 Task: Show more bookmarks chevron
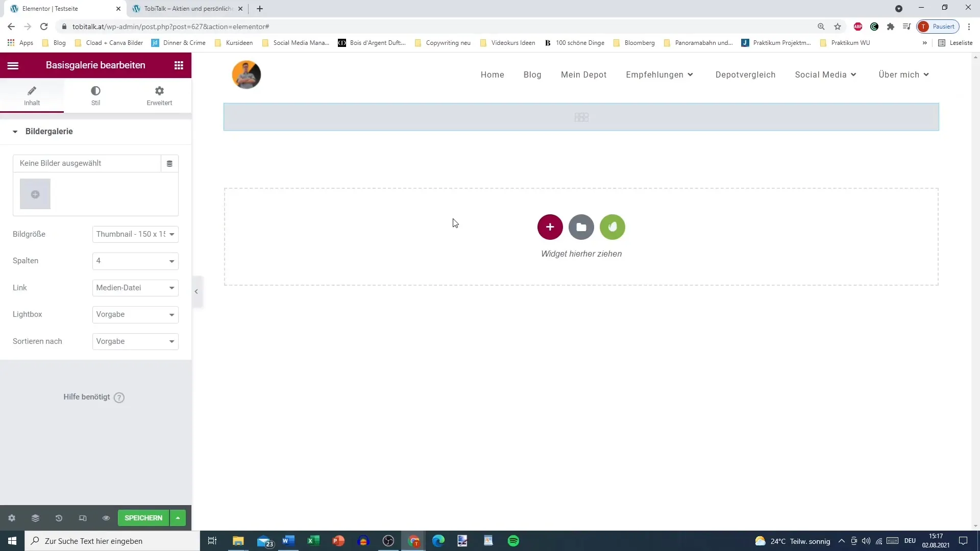tap(925, 43)
